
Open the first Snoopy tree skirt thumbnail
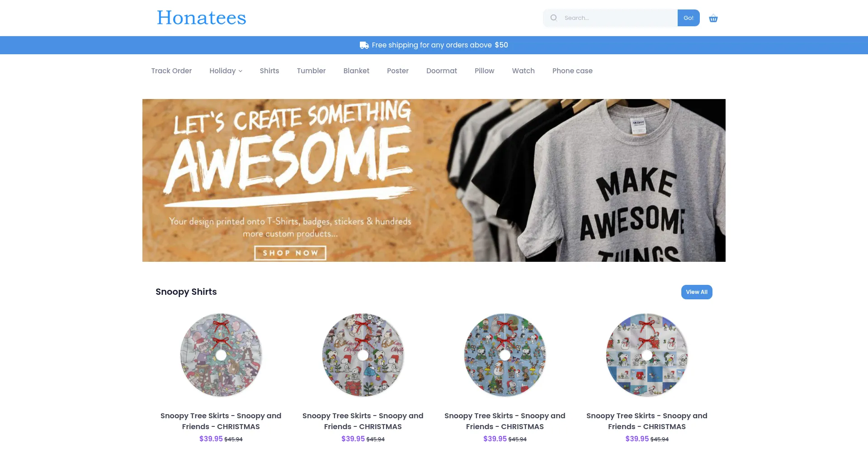pyautogui.click(x=221, y=355)
